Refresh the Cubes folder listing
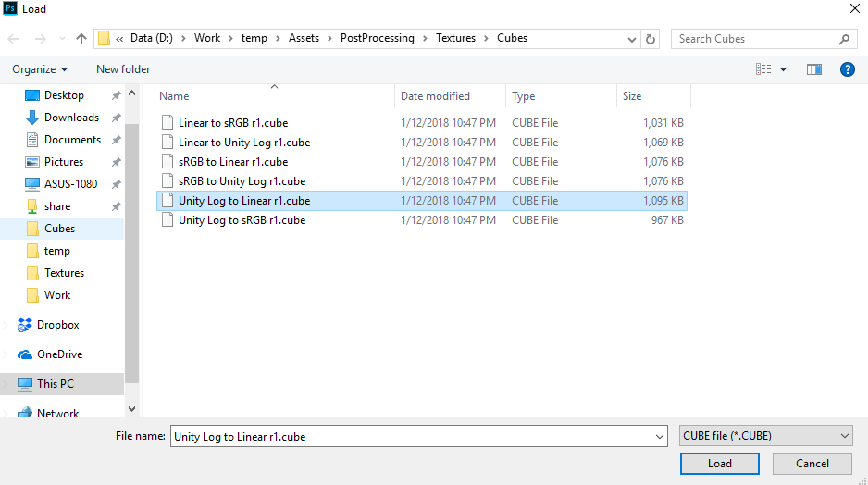This screenshot has height=485, width=868. coord(651,39)
